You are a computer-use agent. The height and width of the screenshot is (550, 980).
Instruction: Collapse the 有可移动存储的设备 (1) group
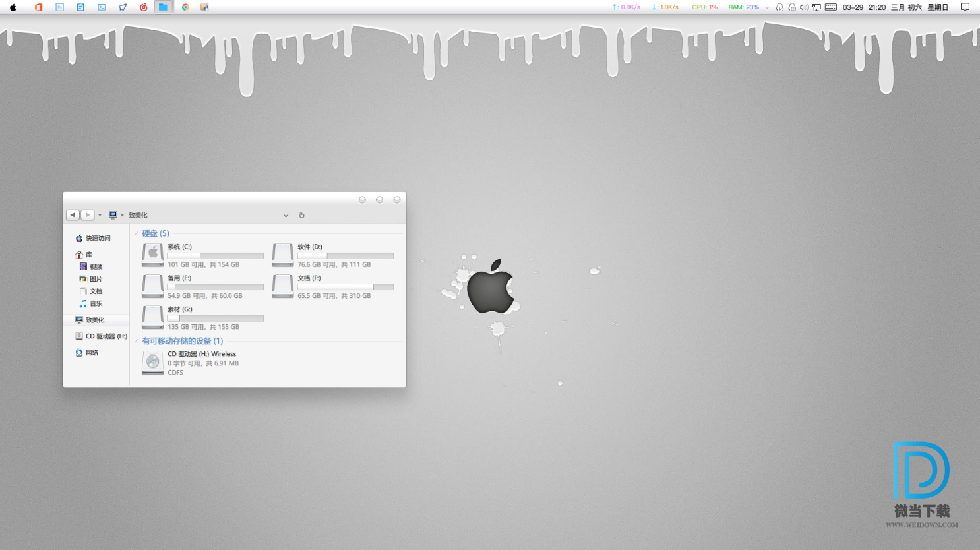coord(137,341)
